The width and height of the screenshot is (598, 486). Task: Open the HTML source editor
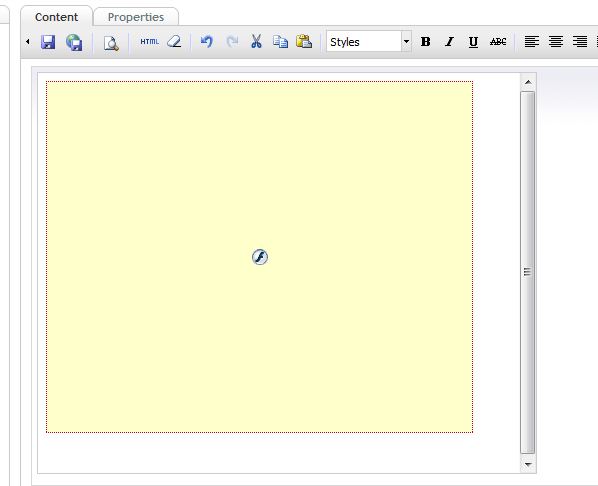tap(149, 42)
